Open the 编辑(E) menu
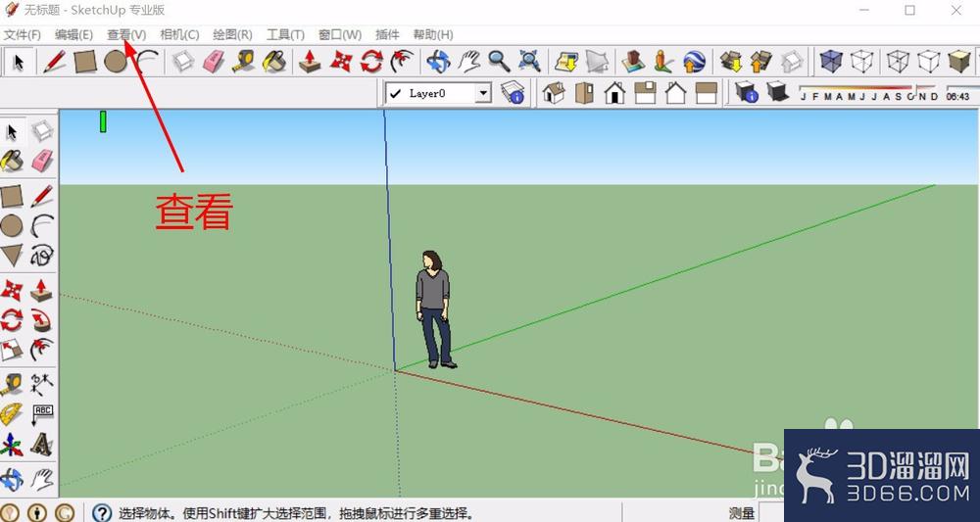This screenshot has width=980, height=522. pyautogui.click(x=73, y=35)
